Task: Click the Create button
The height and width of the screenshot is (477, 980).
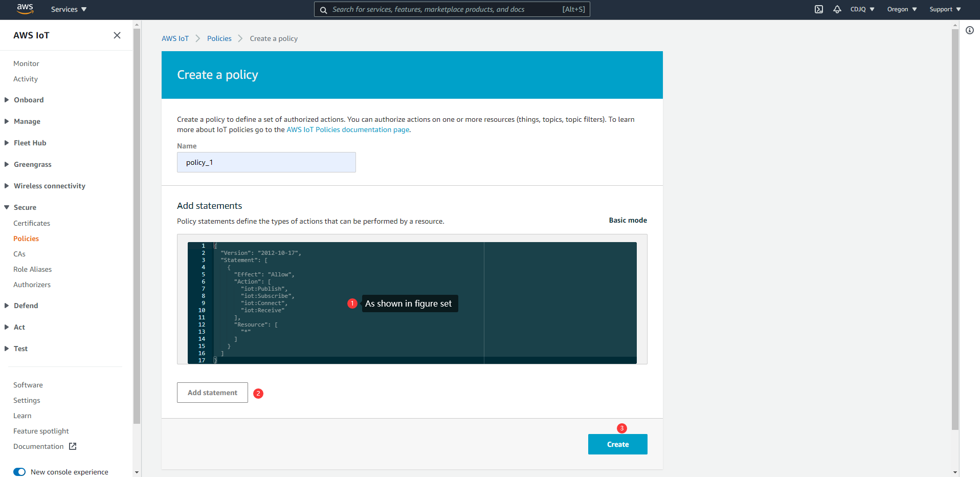Action: coord(617,444)
